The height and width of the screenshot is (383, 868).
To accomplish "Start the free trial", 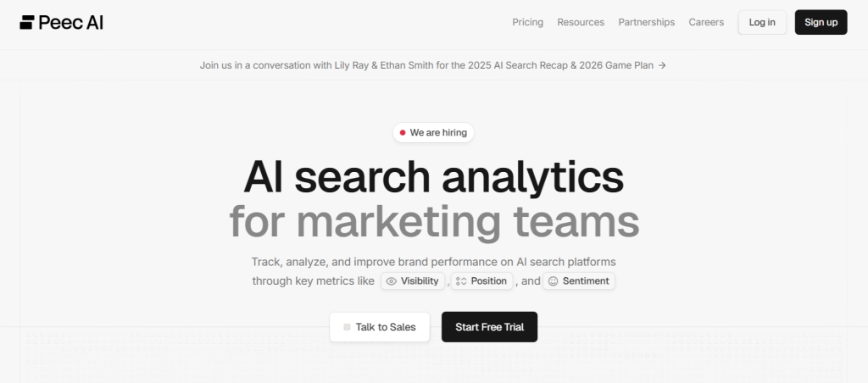I will point(489,327).
